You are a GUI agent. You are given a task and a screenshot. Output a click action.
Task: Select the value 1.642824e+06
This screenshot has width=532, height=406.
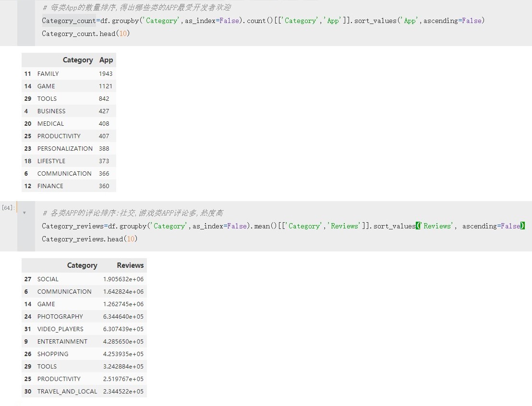123,292
